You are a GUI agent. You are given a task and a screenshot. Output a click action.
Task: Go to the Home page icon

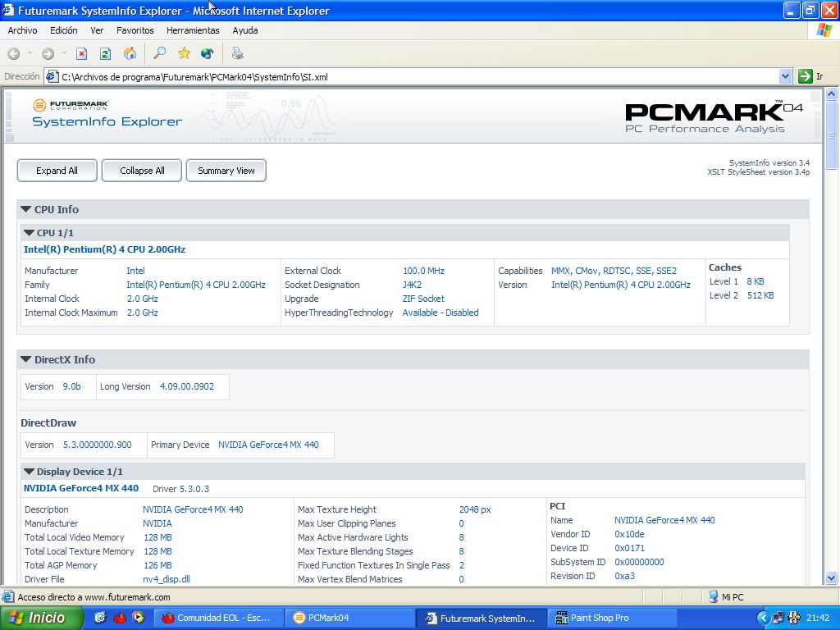[x=130, y=53]
